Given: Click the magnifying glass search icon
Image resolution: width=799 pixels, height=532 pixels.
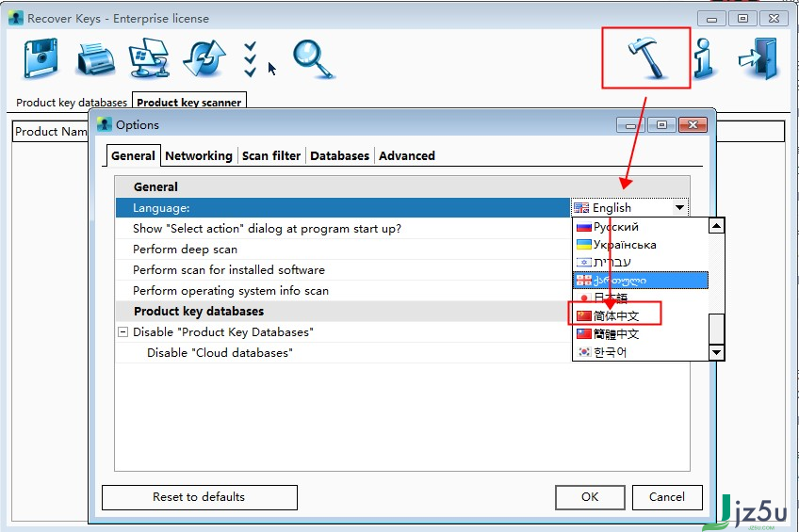Looking at the screenshot, I should 314,59.
